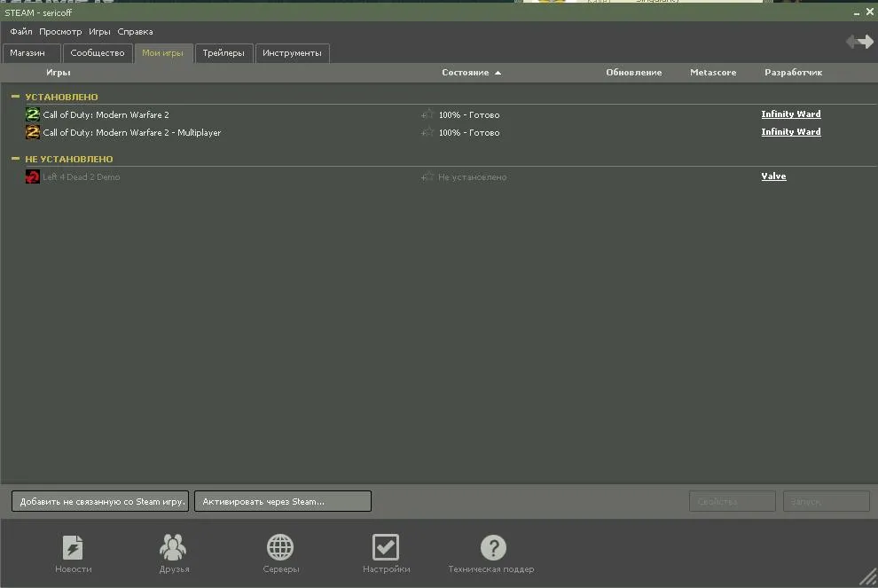This screenshot has width=878, height=588.
Task: Click the Metascore column header
Action: [x=713, y=72]
